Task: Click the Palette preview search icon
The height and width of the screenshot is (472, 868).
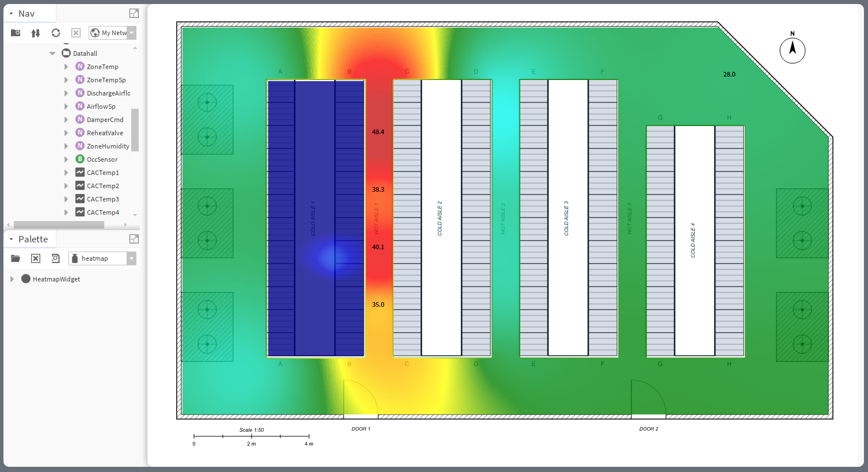Action: click(x=55, y=258)
